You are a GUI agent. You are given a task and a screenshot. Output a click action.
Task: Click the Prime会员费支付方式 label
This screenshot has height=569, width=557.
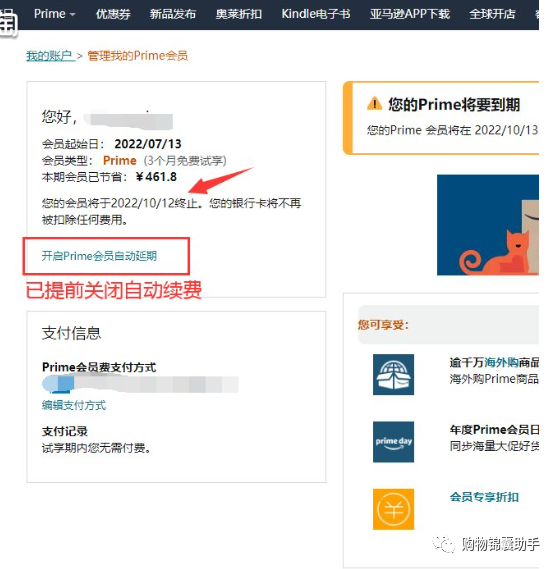pyautogui.click(x=99, y=367)
